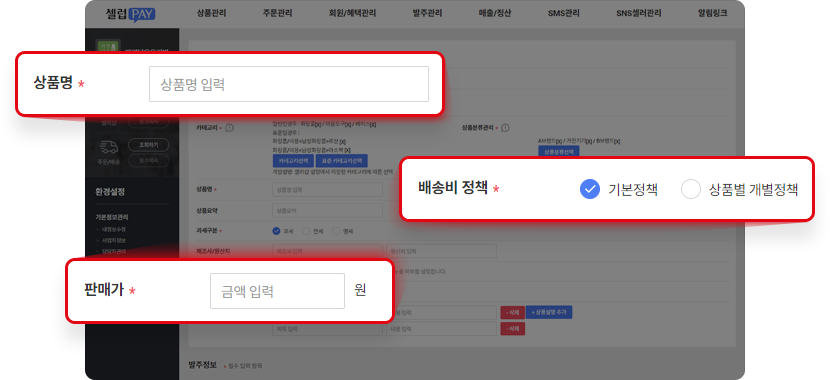The image size is (830, 380).
Task: Open 담당자관리 in the sidebar
Action: (x=113, y=251)
